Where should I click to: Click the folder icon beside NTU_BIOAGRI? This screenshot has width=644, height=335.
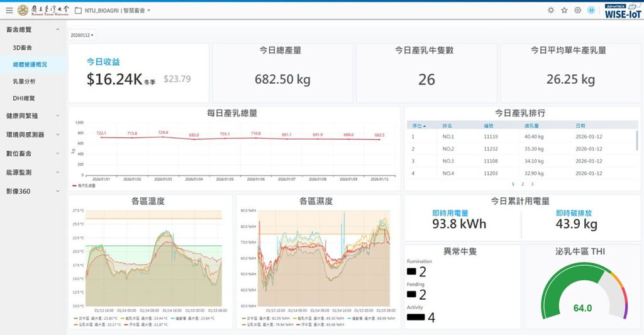tap(78, 10)
